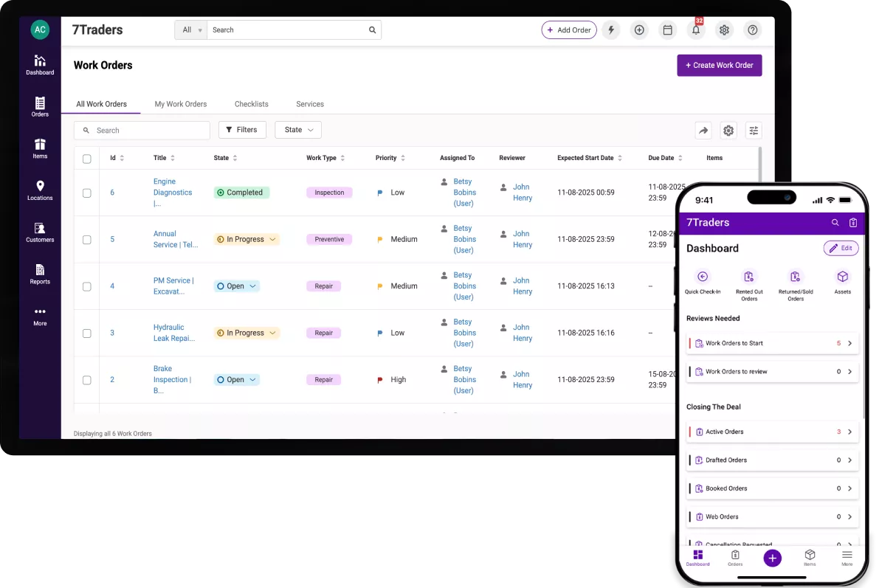
Task: Open the calendar icon in top bar
Action: point(667,30)
